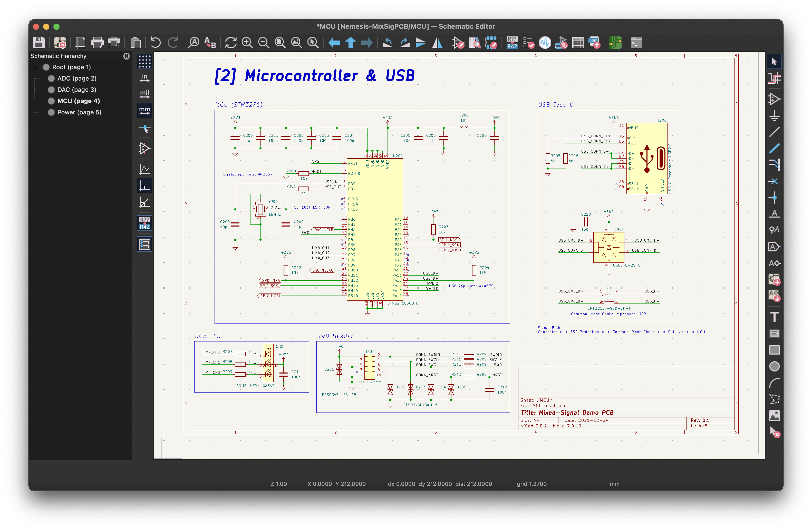The width and height of the screenshot is (812, 529).
Task: Click the Annotate Schematic icon
Action: pos(512,43)
